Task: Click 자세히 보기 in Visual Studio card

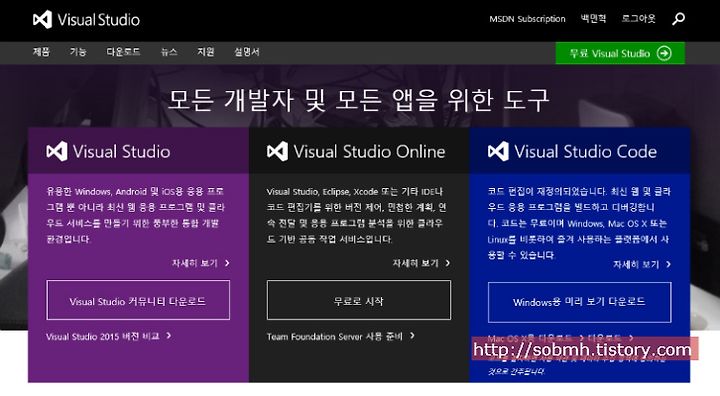Action: pos(201,263)
